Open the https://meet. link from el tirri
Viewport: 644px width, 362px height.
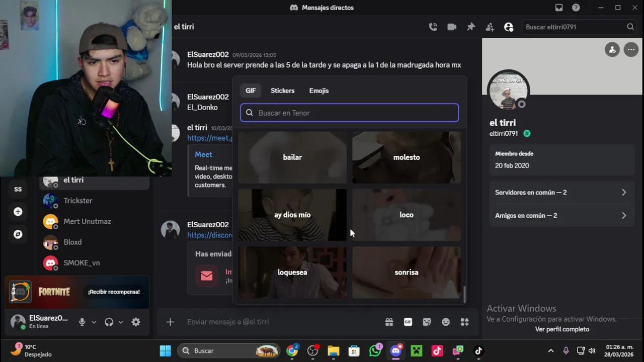pyautogui.click(x=210, y=138)
